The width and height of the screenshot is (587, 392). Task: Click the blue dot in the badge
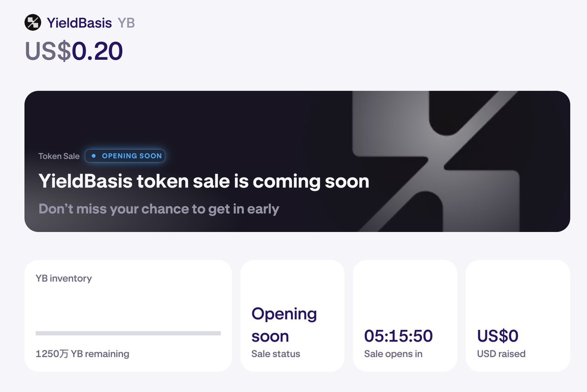94,156
